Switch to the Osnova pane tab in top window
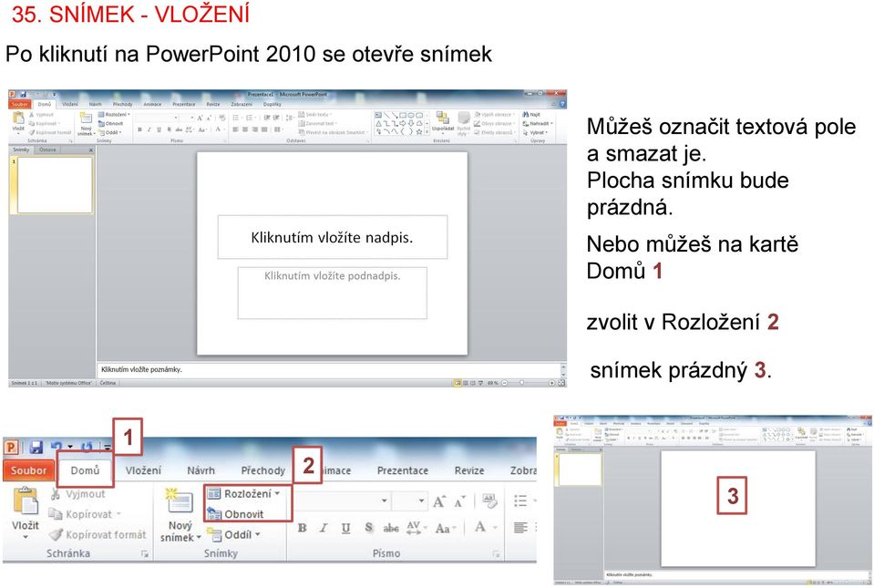This screenshot has height=588, width=874. click(47, 150)
